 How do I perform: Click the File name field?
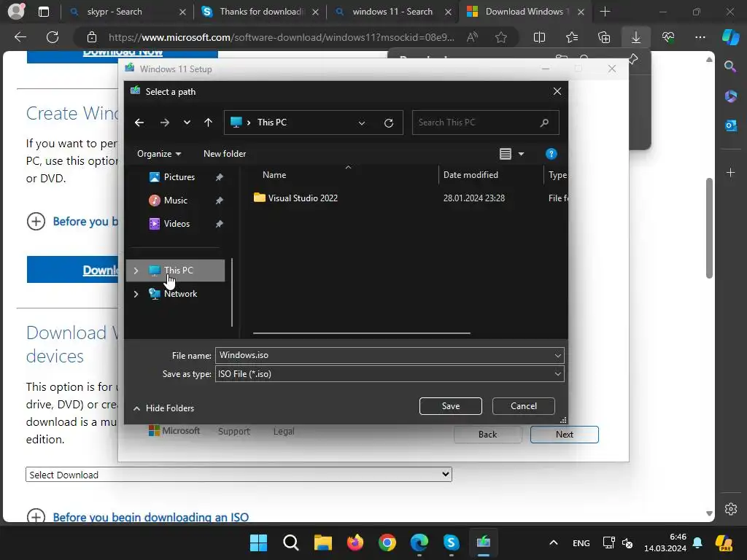[384, 355]
